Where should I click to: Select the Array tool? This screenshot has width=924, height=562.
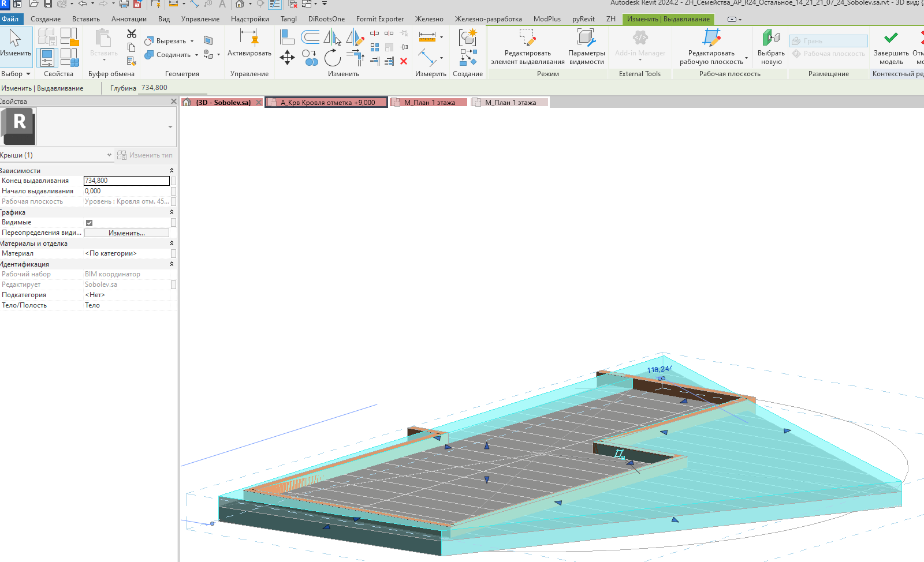pos(375,47)
